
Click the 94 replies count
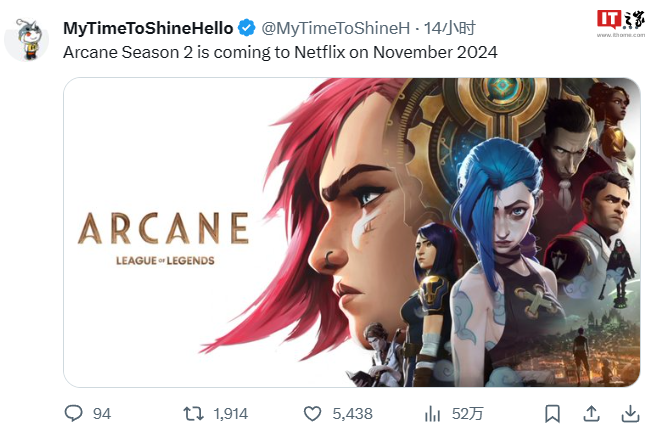pyautogui.click(x=101, y=413)
